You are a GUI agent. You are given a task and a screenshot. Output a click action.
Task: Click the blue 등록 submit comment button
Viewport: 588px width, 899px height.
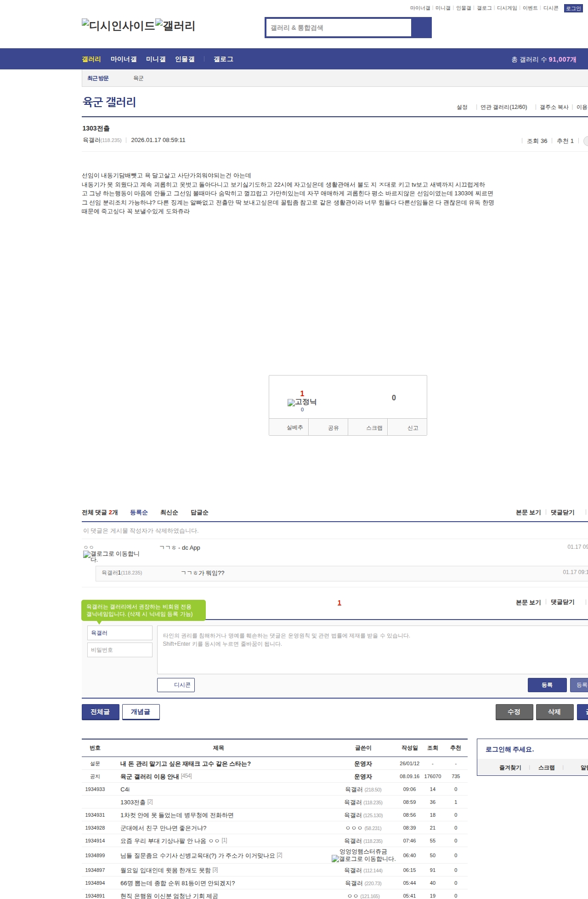click(547, 685)
